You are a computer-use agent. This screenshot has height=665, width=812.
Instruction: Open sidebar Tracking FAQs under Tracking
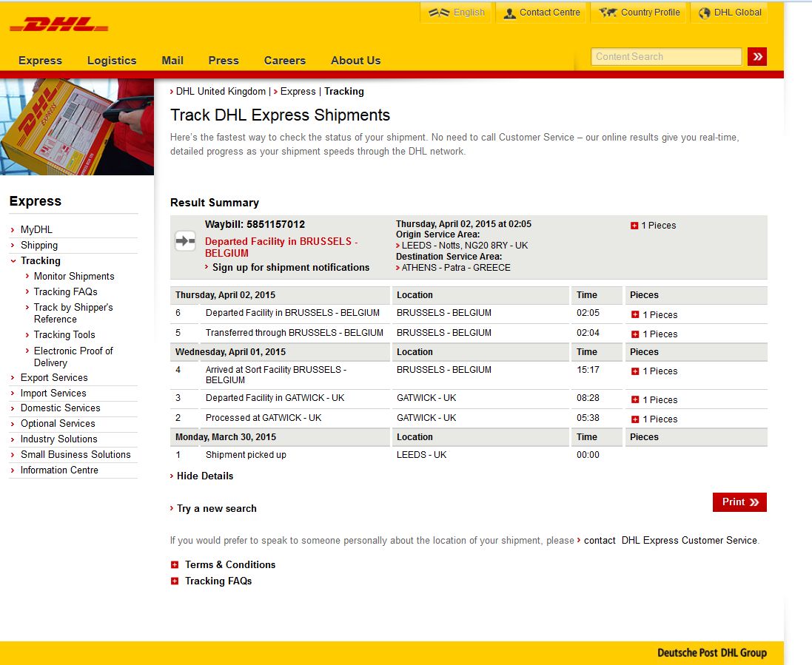tap(65, 292)
